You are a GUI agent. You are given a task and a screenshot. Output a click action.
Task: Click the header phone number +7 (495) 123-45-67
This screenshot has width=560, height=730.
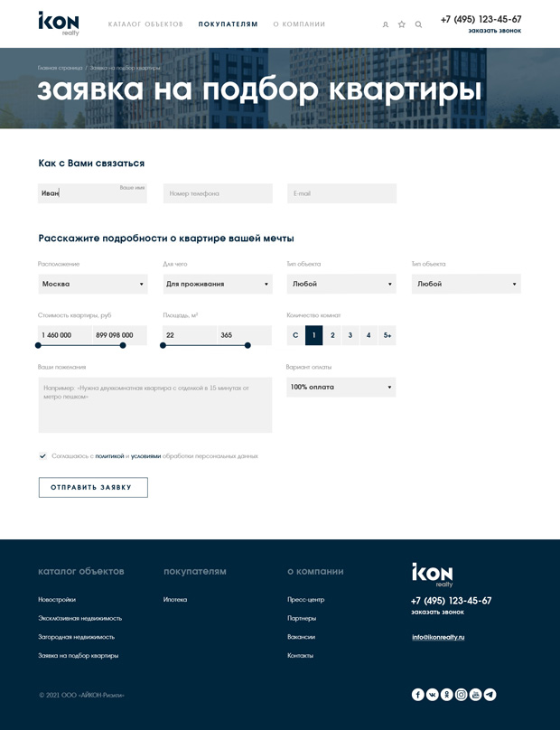pos(481,19)
